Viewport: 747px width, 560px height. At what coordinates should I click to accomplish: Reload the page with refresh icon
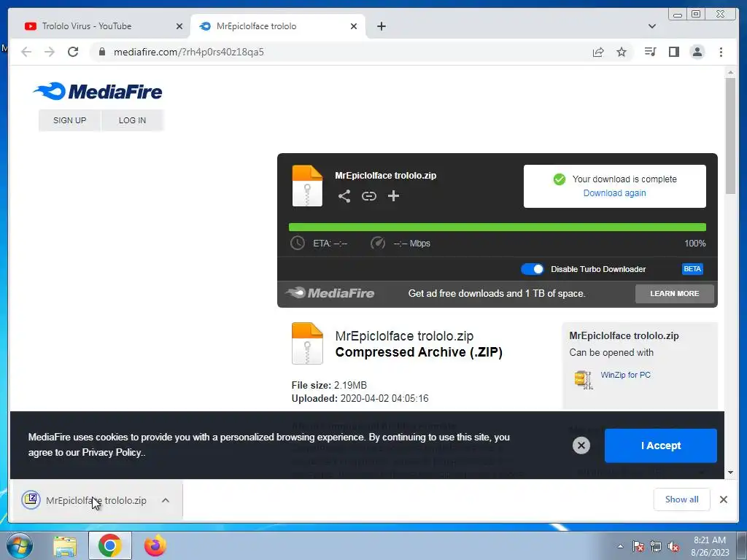tap(73, 52)
